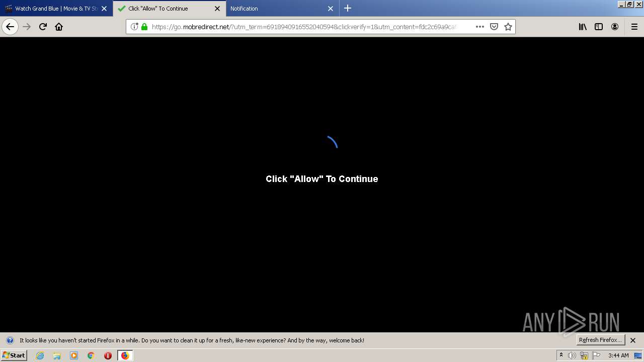Close the Click "Allow" To Continue tab
This screenshot has width=644, height=362.
pyautogui.click(x=217, y=9)
